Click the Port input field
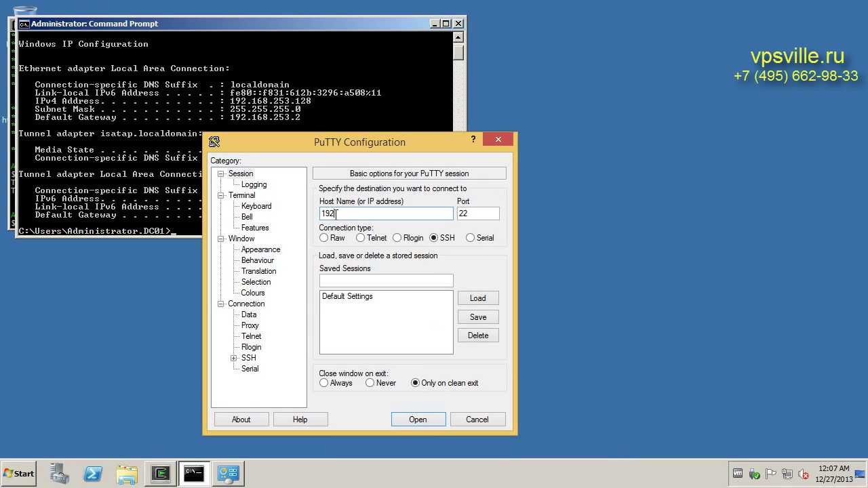Image resolution: width=868 pixels, height=488 pixels. (478, 213)
